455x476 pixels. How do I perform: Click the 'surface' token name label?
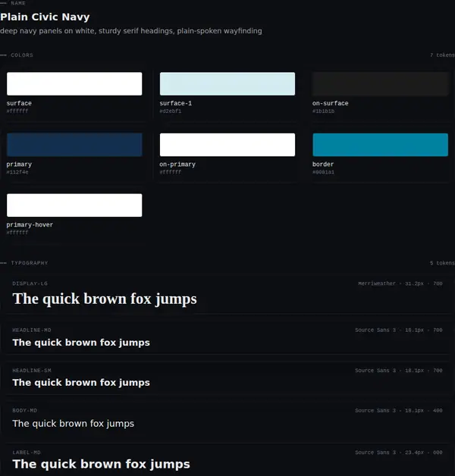coord(19,103)
